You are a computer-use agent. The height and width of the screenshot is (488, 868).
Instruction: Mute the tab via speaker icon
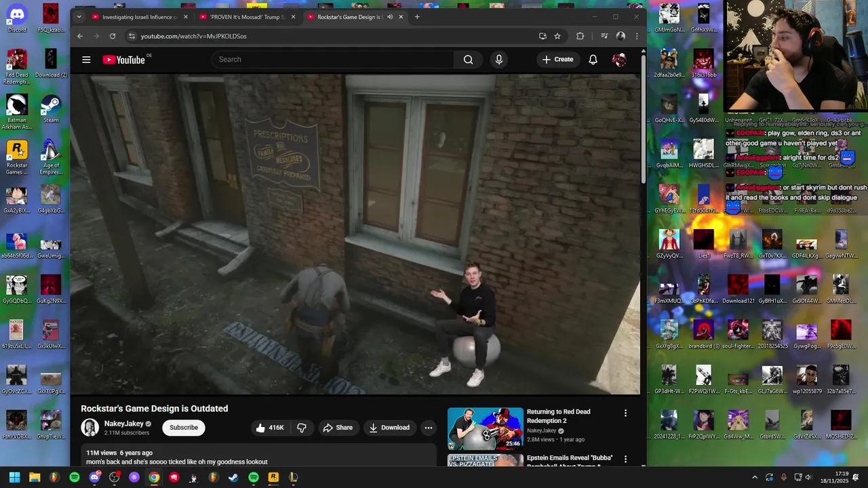(x=390, y=17)
